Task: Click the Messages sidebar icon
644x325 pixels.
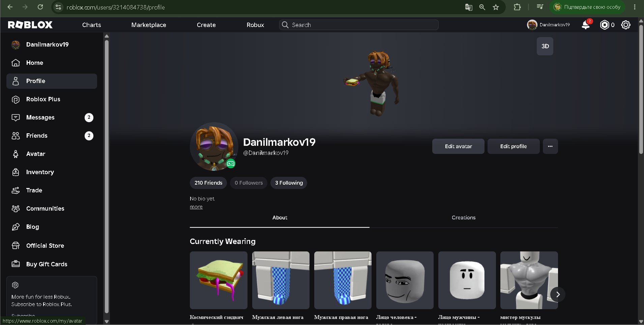Action: point(16,117)
